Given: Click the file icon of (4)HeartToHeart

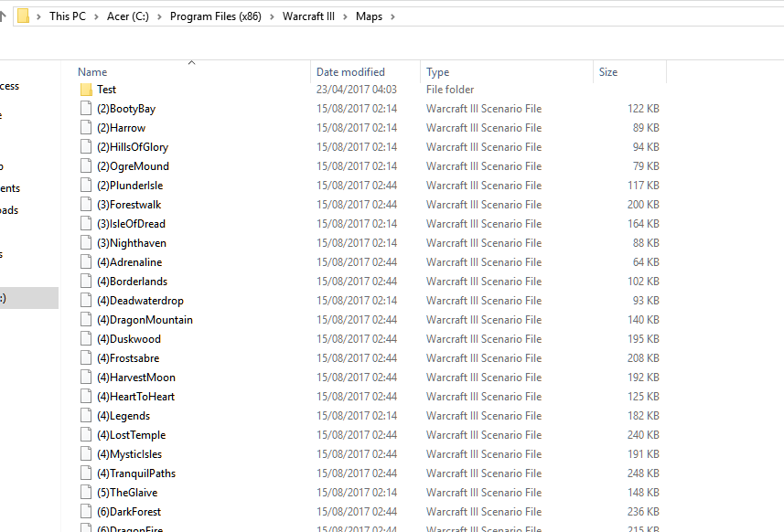Looking at the screenshot, I should (x=86, y=397).
